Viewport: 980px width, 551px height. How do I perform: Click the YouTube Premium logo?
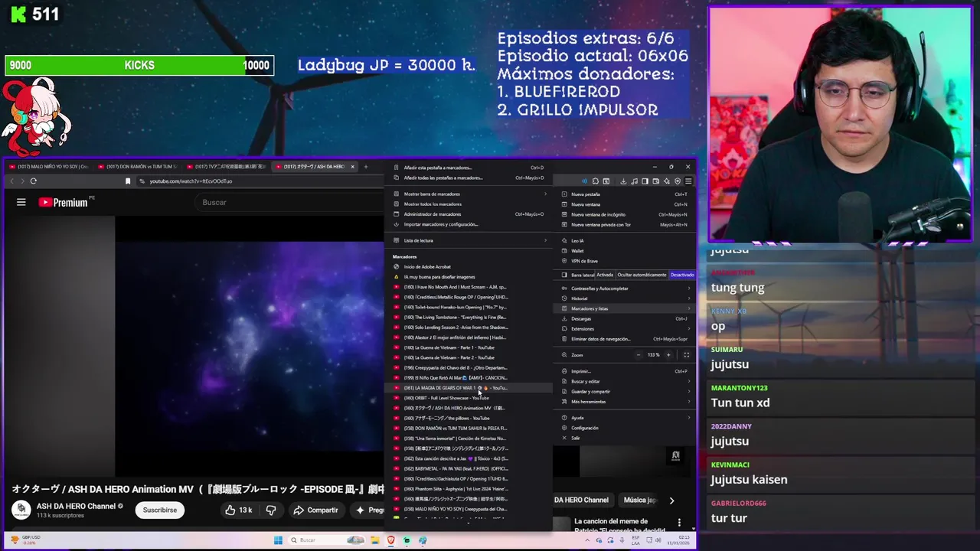(64, 202)
